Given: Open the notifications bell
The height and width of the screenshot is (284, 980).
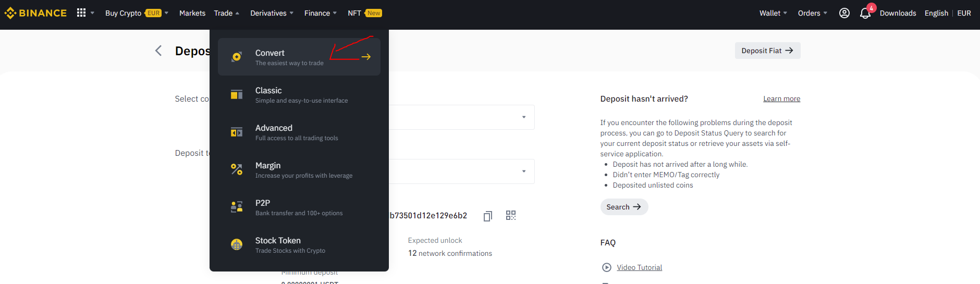Looking at the screenshot, I should click(865, 13).
